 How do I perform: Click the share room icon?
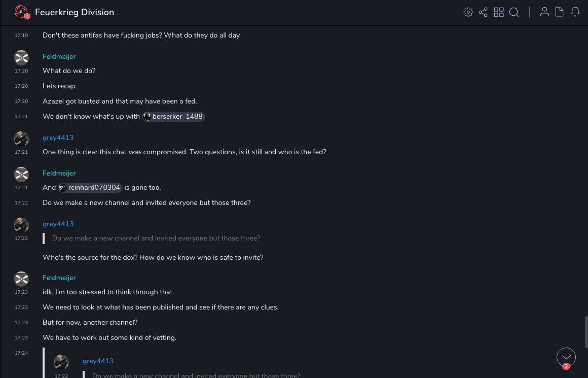[483, 12]
